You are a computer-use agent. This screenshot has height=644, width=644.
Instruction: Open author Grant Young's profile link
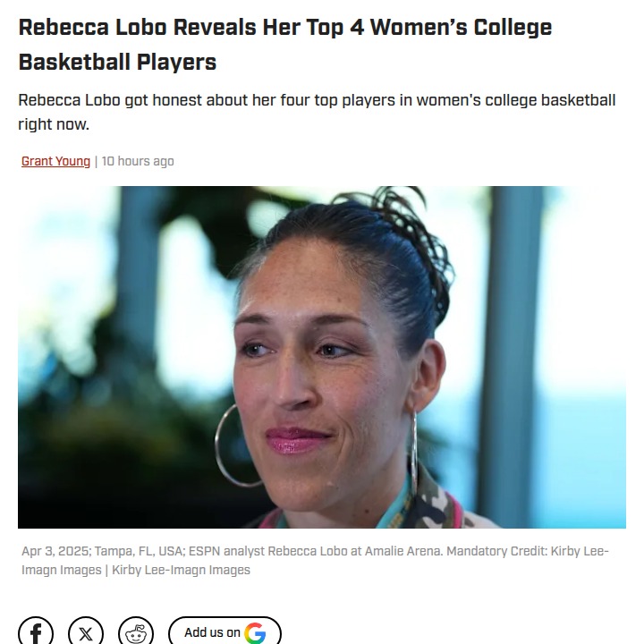[x=55, y=161]
